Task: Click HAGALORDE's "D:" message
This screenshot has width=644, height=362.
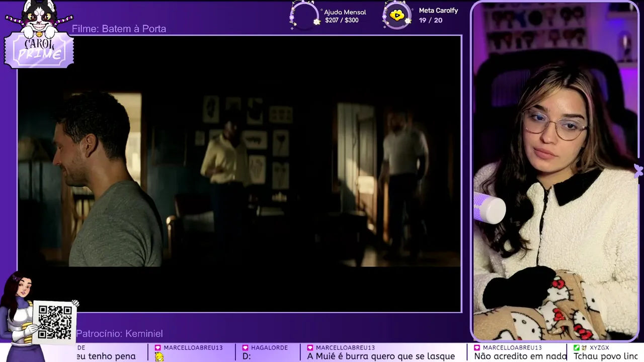Action: point(247,356)
